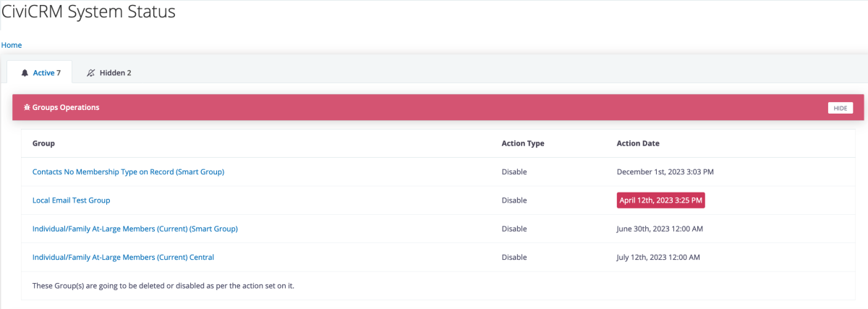
Task: Click the Group column header
Action: click(43, 143)
